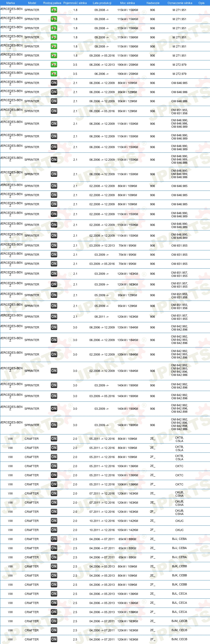210x644 pixels.
Task: Click ON icon in CKUC 2F_ row
Action: [x=54, y=530]
